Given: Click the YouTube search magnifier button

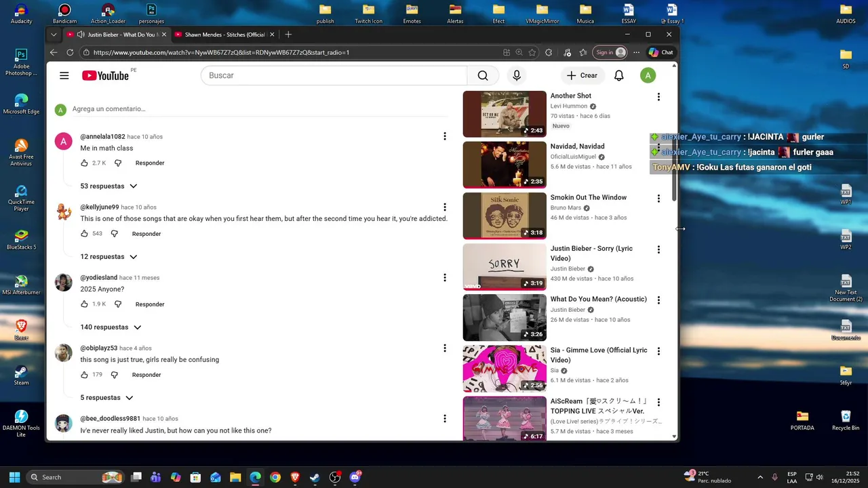Looking at the screenshot, I should pos(483,75).
